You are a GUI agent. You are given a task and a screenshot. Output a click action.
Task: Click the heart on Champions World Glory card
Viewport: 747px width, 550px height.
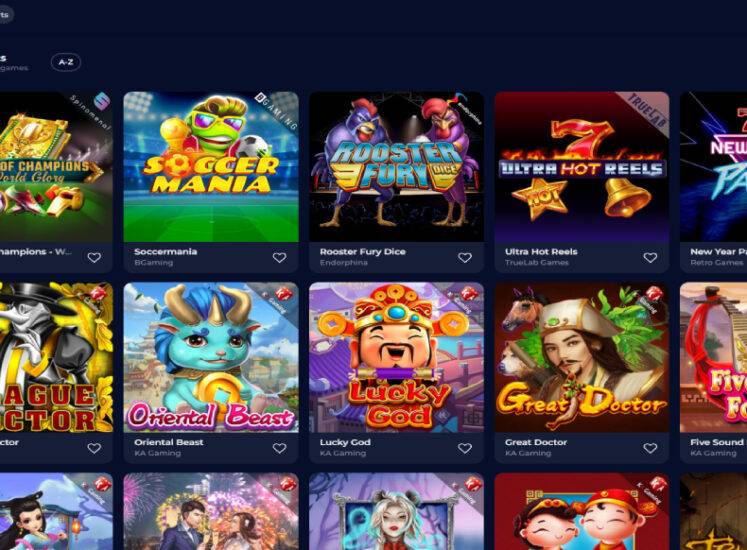(x=94, y=257)
